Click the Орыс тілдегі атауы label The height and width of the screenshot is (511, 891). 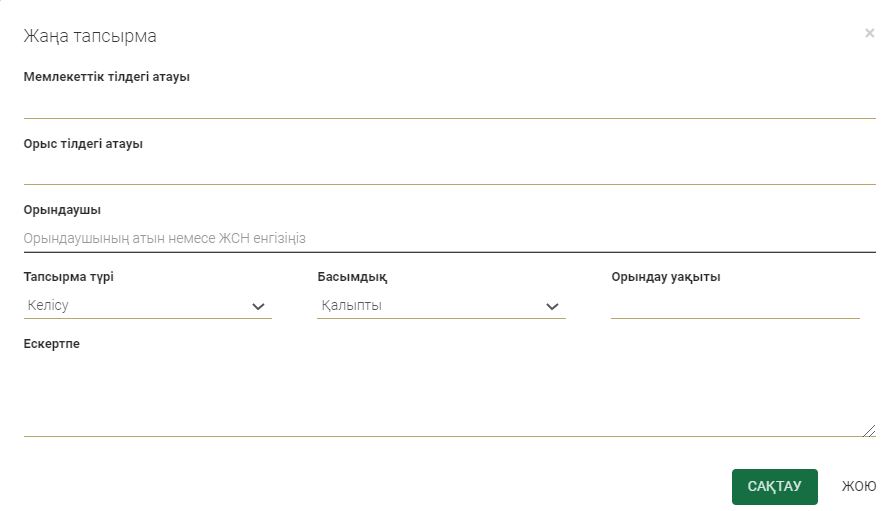[83, 143]
